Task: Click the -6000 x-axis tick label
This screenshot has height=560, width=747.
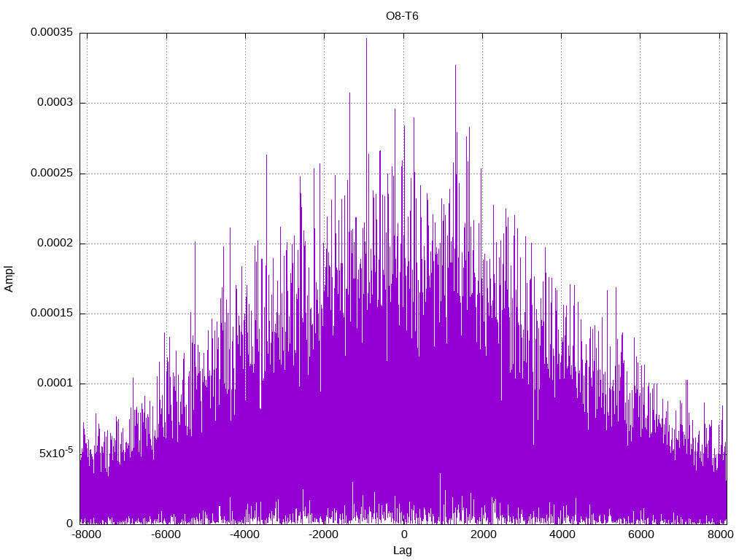Action: click(x=166, y=534)
